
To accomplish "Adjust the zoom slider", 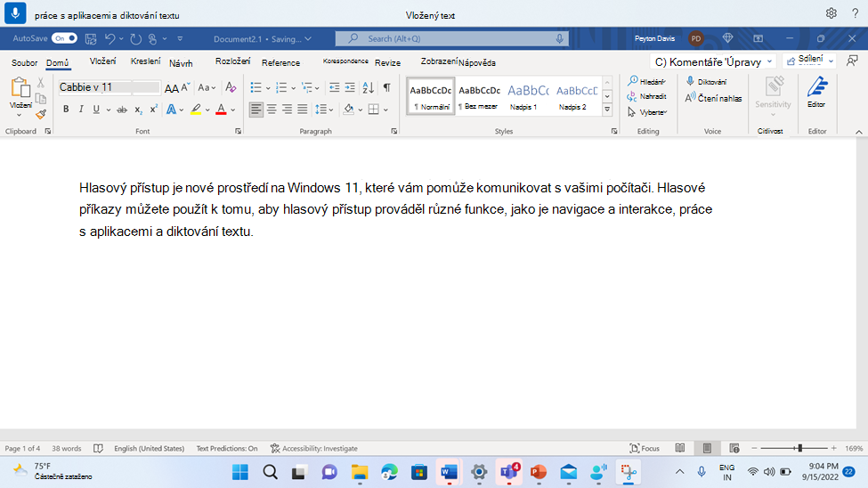I will pos(799,448).
